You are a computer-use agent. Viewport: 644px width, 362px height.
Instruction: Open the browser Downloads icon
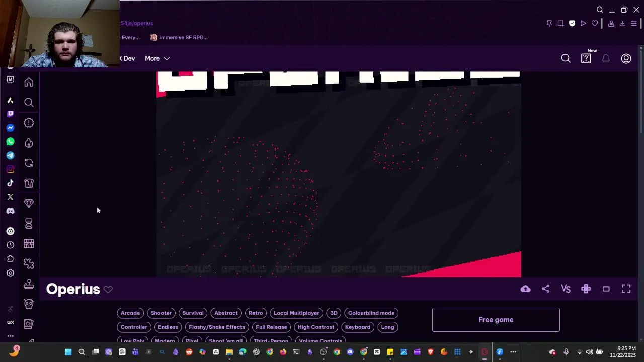click(622, 23)
